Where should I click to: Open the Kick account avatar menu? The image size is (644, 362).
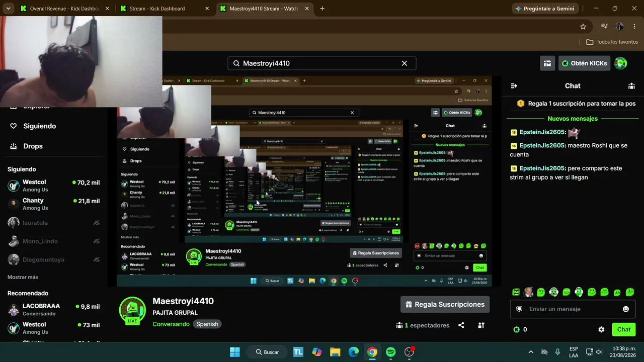click(621, 63)
